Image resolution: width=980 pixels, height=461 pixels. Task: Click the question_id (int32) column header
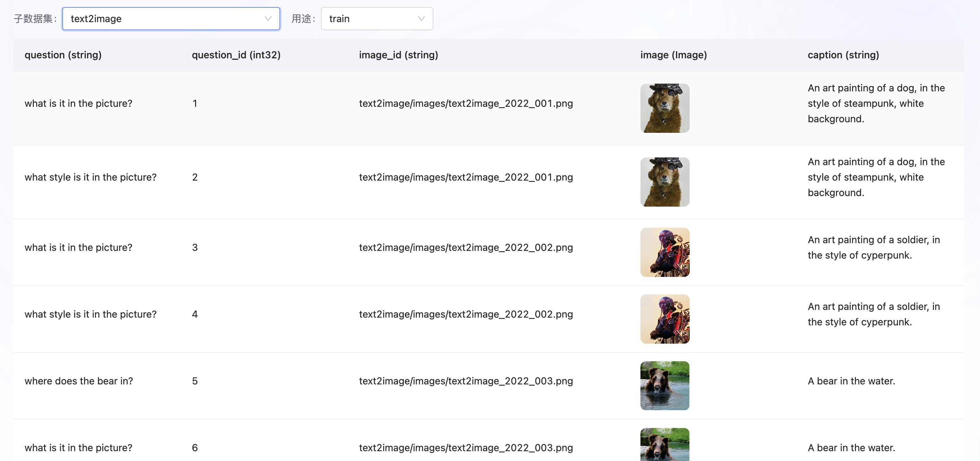[236, 55]
